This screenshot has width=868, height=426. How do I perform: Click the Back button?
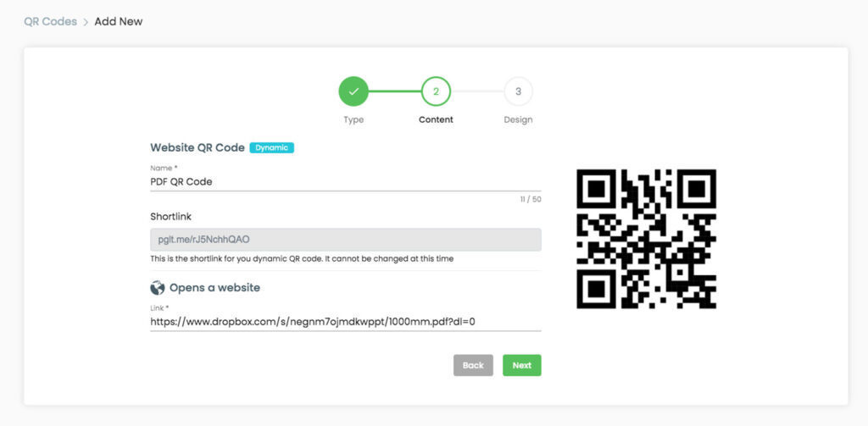tap(473, 365)
